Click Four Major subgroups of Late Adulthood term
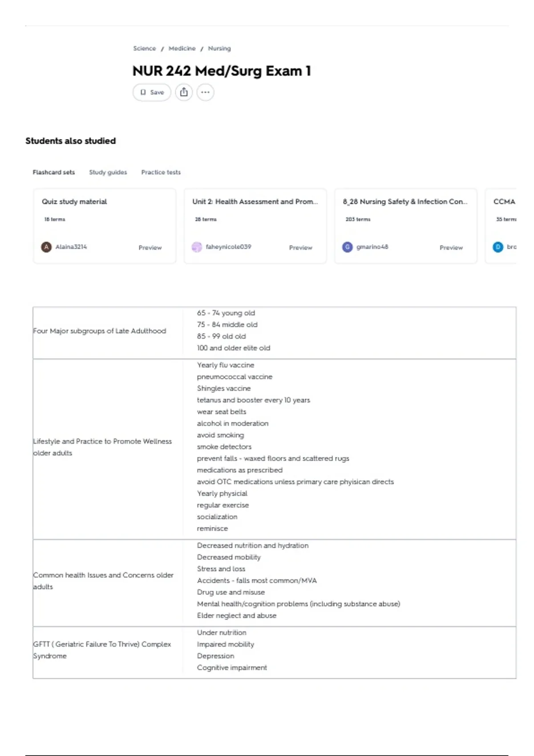This screenshot has height=756, width=534. (x=100, y=331)
